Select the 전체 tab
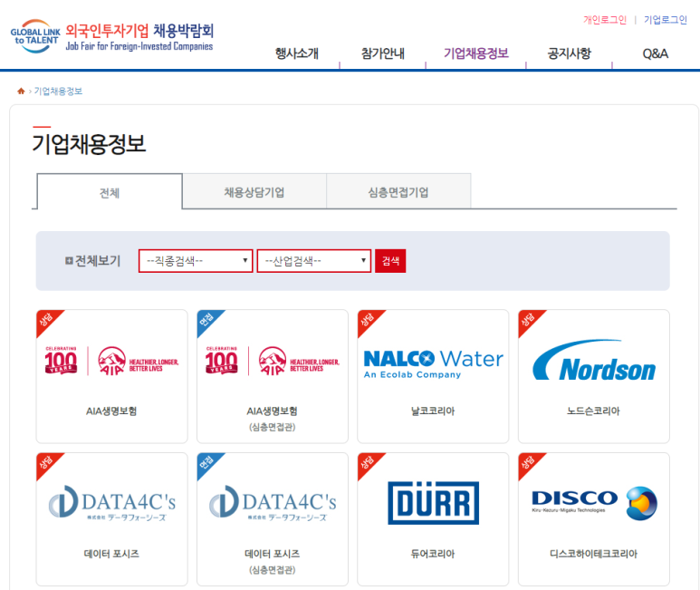Screen dimensions: 700x590 point(110,192)
